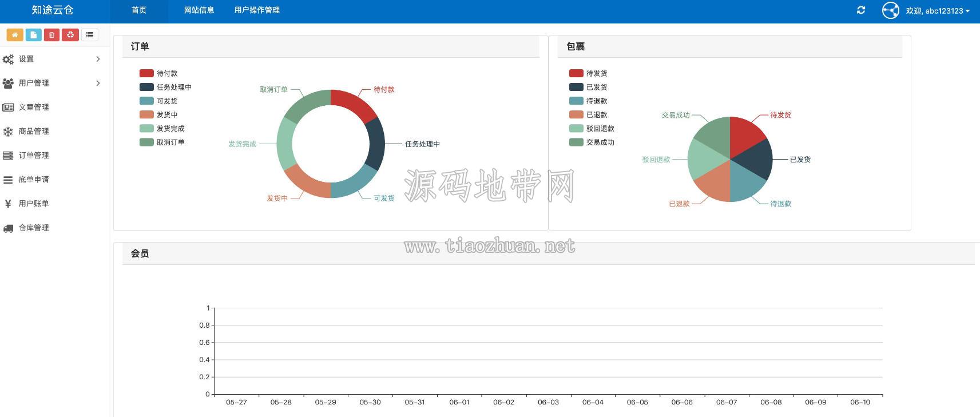Toggle 已退款 series in 包裹 legend
Screen dimensions: 980x417
588,114
